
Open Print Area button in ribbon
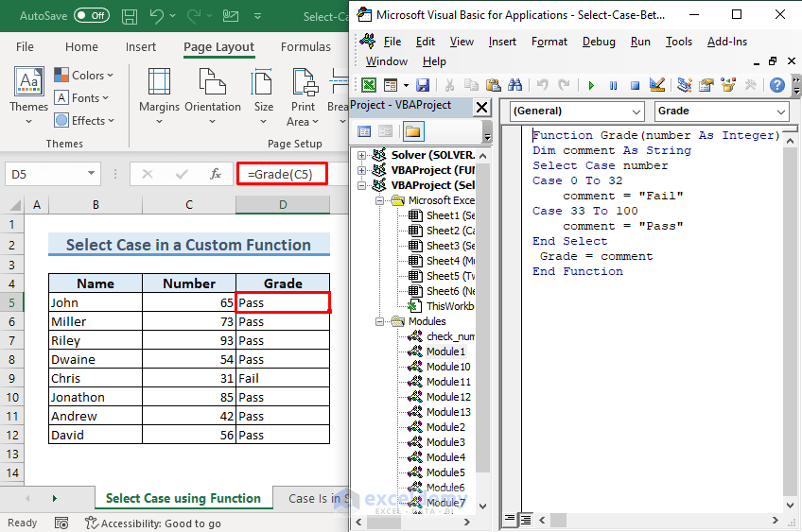coord(303,96)
